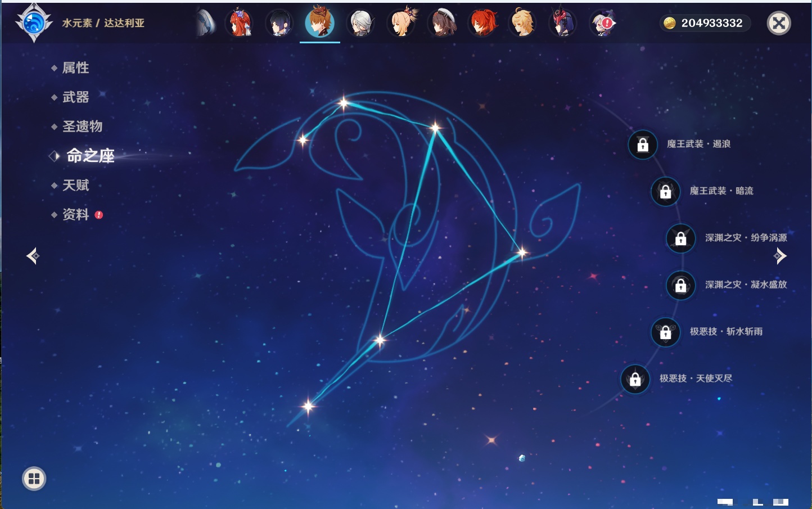This screenshot has width=812, height=509.
Task: Open the grid menu icon at bottom-left
Action: point(34,479)
